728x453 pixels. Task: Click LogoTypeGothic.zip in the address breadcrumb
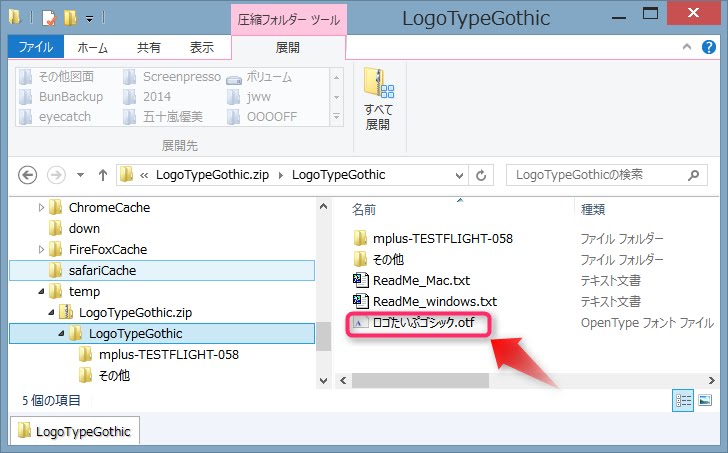click(212, 175)
